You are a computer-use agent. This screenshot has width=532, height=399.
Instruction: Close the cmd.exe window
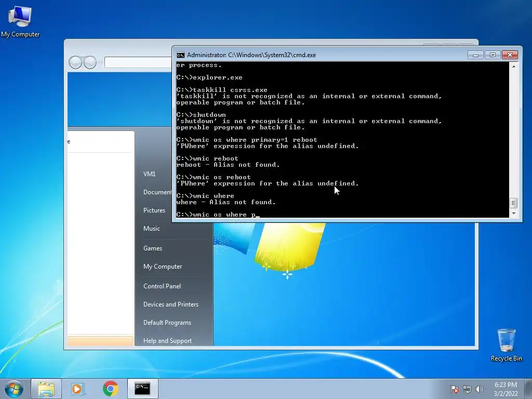[510, 55]
